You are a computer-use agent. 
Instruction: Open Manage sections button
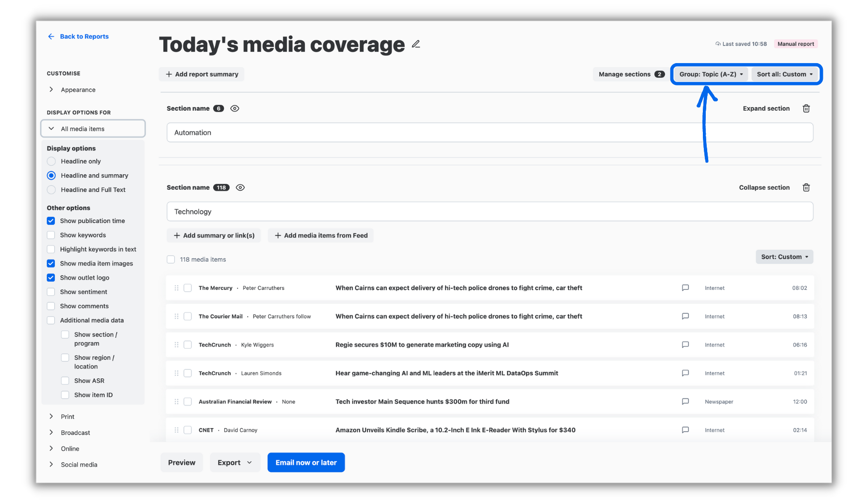pos(631,74)
